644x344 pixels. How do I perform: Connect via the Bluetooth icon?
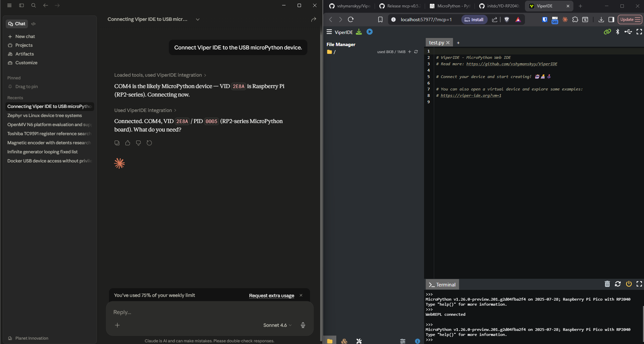[x=617, y=32]
